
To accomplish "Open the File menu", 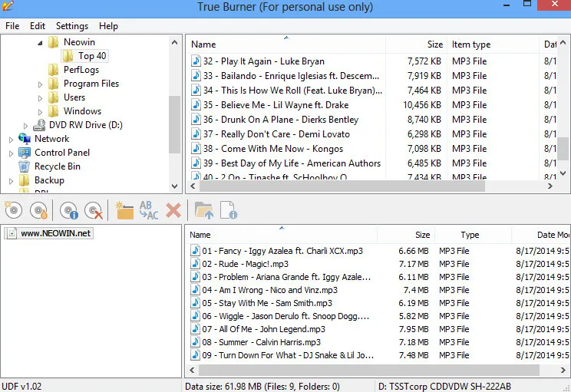I will coord(12,26).
